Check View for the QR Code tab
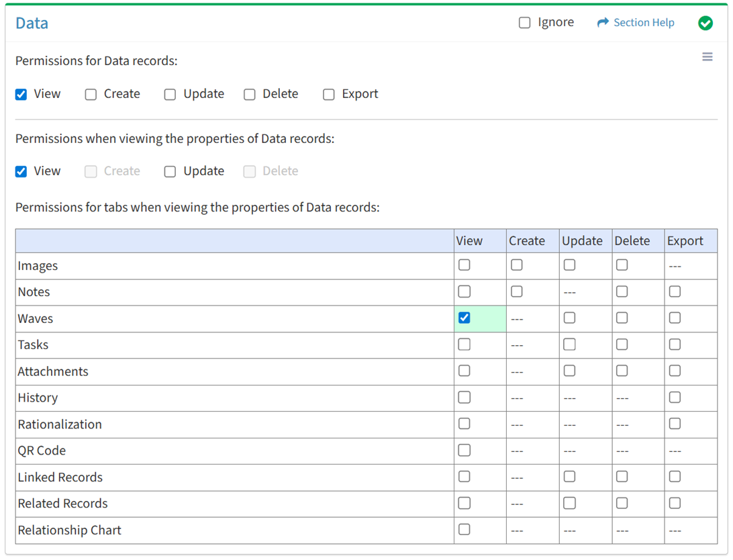Viewport: 733px width, 560px height. [x=464, y=451]
